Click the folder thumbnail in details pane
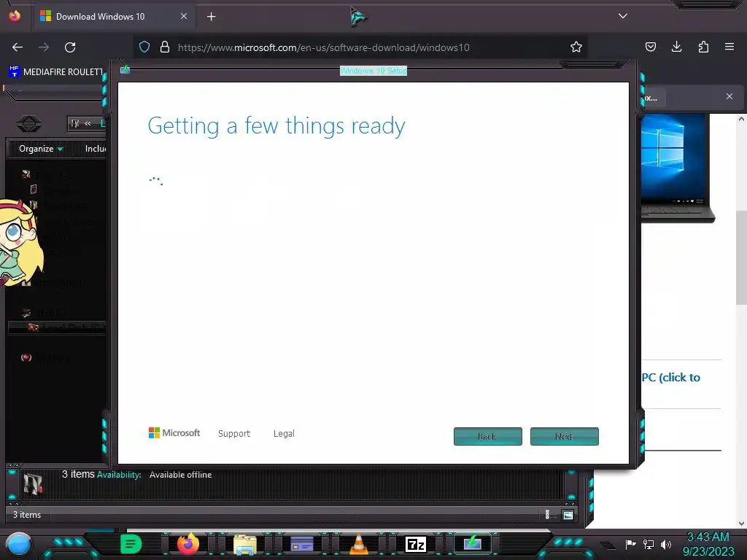The height and width of the screenshot is (560, 747). pyautogui.click(x=33, y=484)
